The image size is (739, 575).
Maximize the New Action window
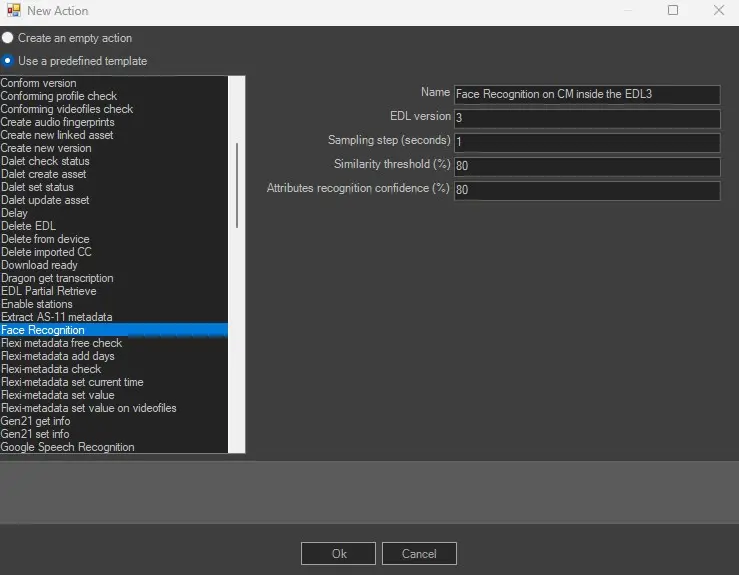point(673,11)
